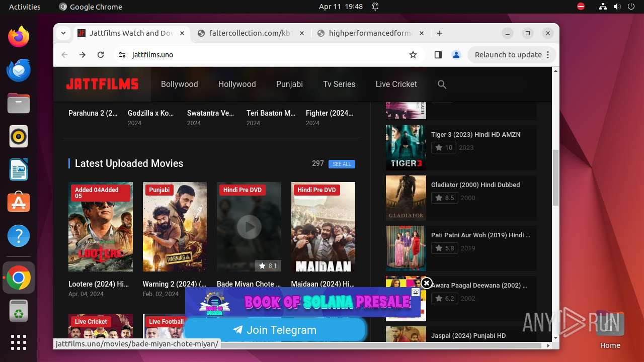
Task: Click the vertical page scrollbar thumb
Action: point(555,177)
